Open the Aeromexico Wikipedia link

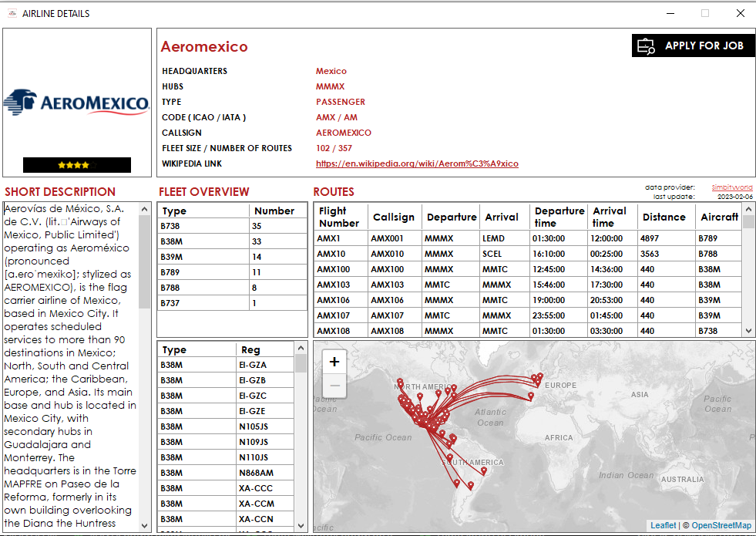[x=417, y=163]
